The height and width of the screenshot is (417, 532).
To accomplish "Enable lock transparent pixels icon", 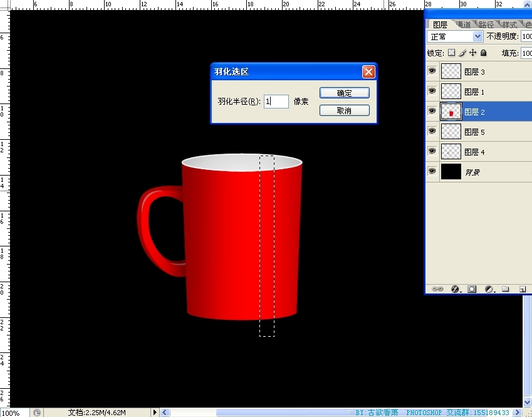I will 451,53.
